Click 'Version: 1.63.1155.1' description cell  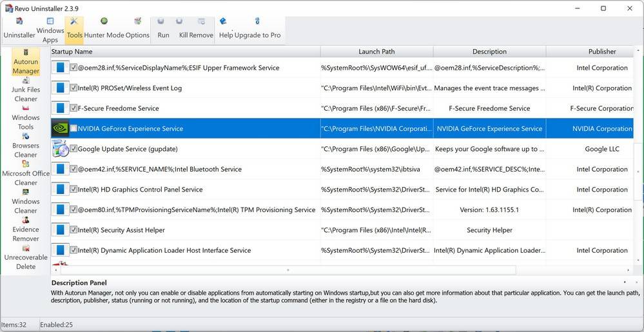pos(489,210)
